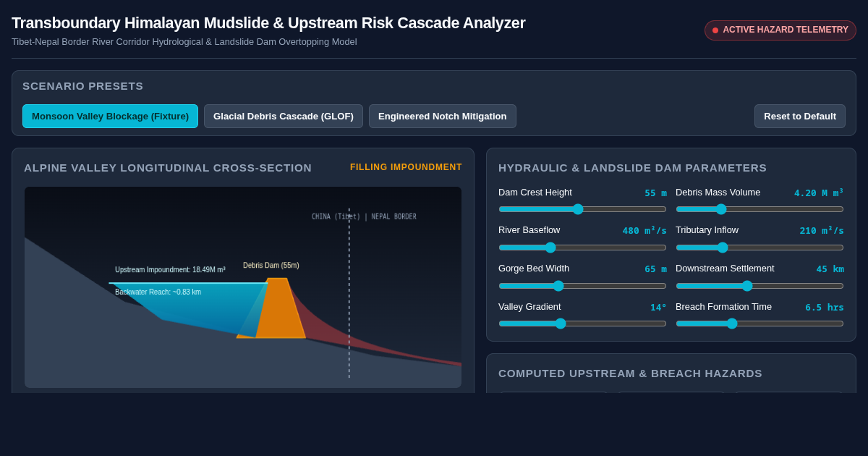Click 'ALPINE VALLEY LONGITUDINAL CROSS-SECTION' heading
This screenshot has height=456, width=868.
click(168, 168)
